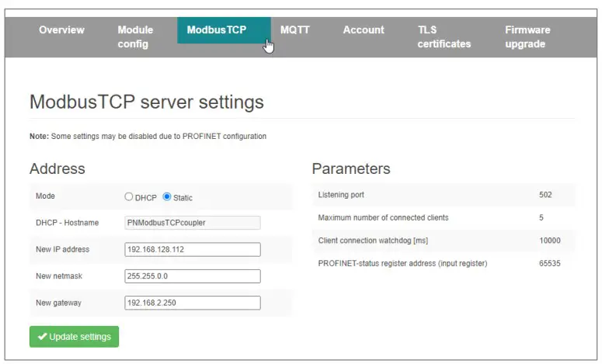Click the Listening port value 502

pyautogui.click(x=545, y=195)
